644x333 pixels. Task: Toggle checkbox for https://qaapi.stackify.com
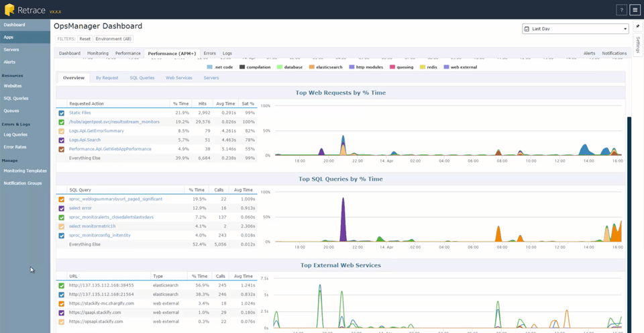click(62, 312)
